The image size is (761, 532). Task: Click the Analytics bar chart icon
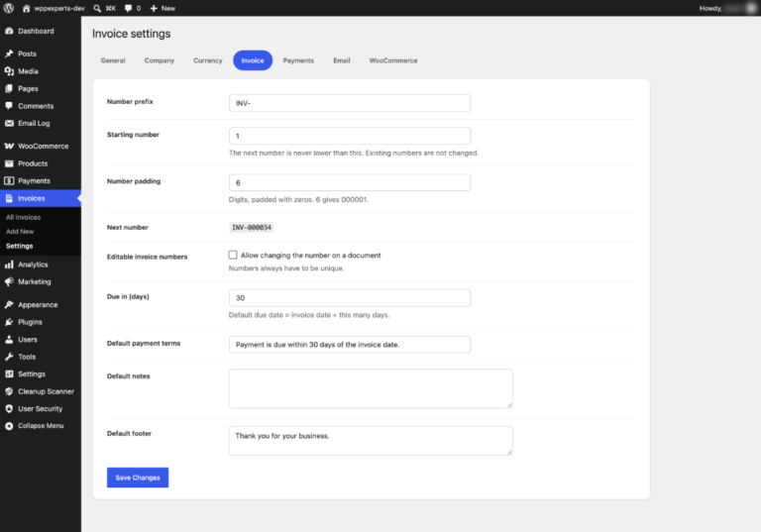[x=9, y=265]
